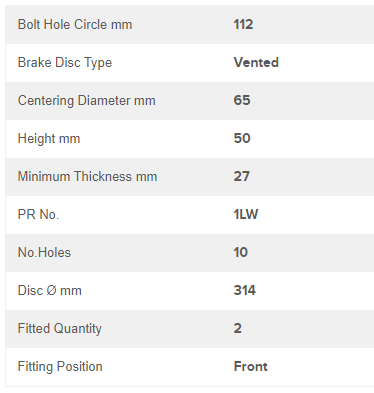Select the 10 holes value
The image size is (374, 393).
click(x=241, y=252)
